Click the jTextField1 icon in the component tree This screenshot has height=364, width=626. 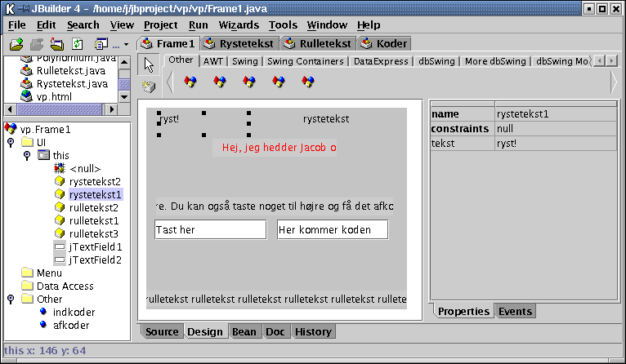click(x=60, y=246)
